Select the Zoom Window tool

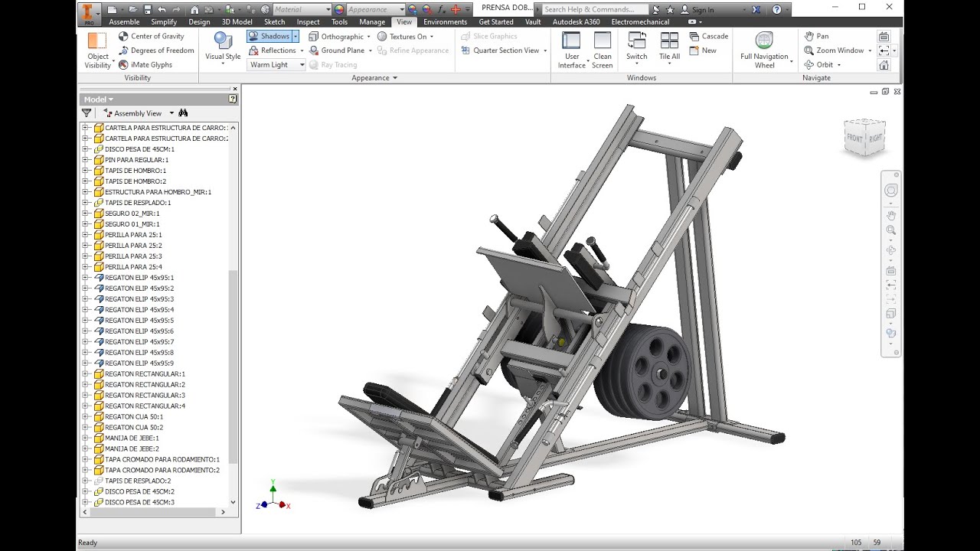point(834,51)
